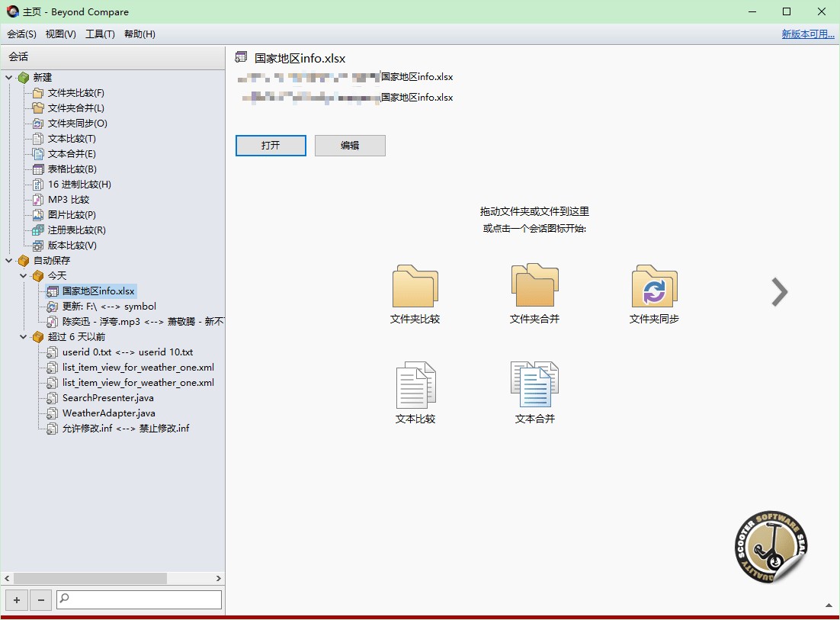The width and height of the screenshot is (840, 620).
Task: Select 注册表比较(R) in the session tree
Action: coord(77,230)
